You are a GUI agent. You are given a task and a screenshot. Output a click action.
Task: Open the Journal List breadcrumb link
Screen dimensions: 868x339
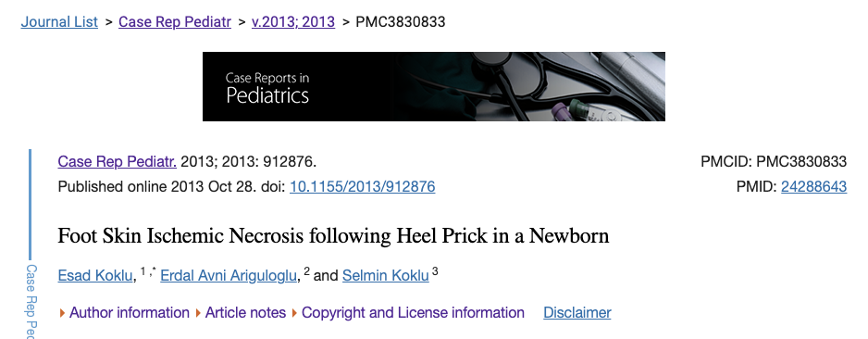(59, 22)
